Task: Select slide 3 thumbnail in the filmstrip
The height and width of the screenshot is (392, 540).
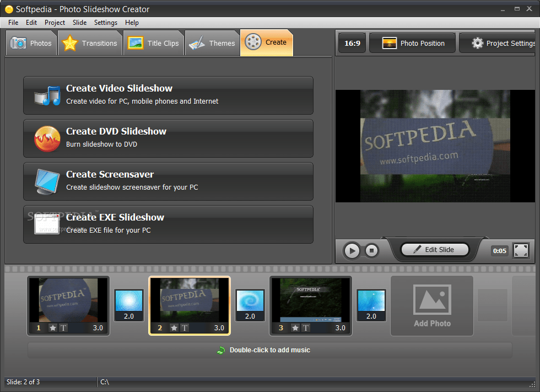Action: pyautogui.click(x=311, y=305)
